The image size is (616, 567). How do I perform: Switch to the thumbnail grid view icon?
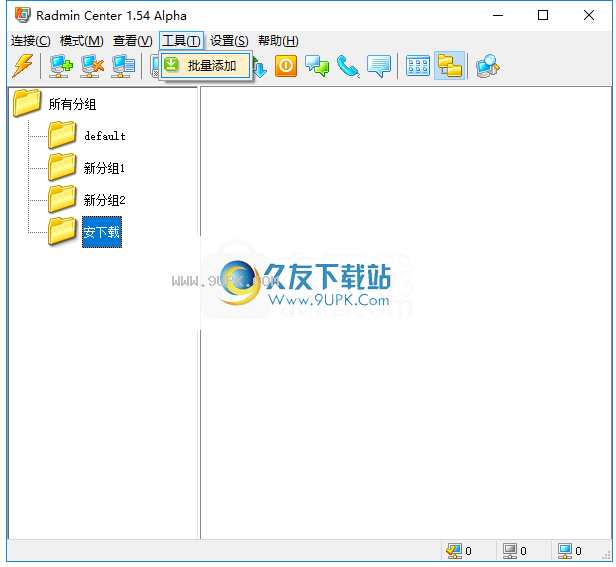coord(418,66)
